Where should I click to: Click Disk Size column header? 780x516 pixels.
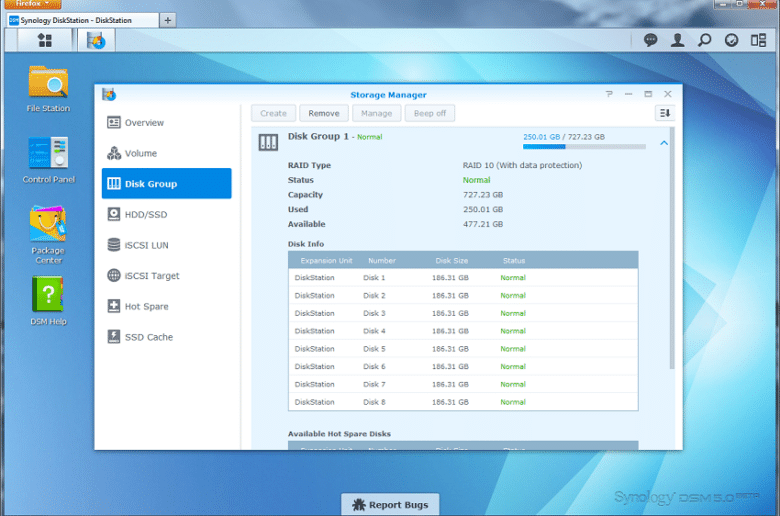tap(452, 261)
